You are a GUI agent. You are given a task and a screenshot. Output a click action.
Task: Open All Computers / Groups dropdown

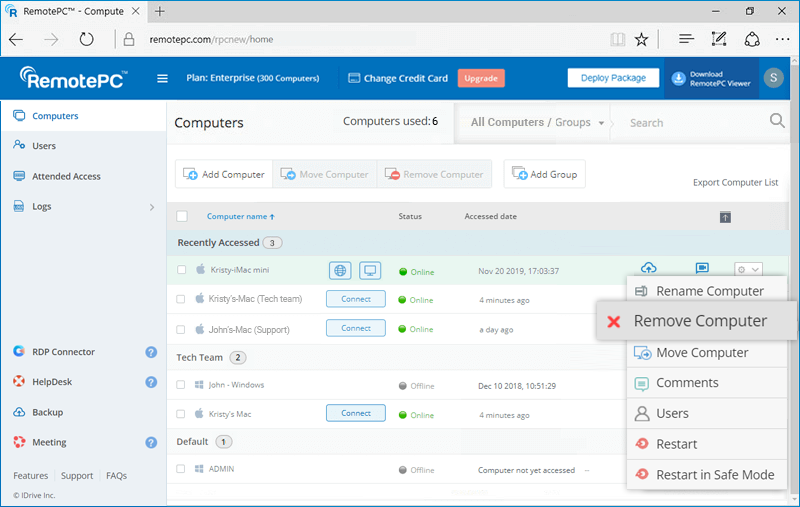coord(537,122)
